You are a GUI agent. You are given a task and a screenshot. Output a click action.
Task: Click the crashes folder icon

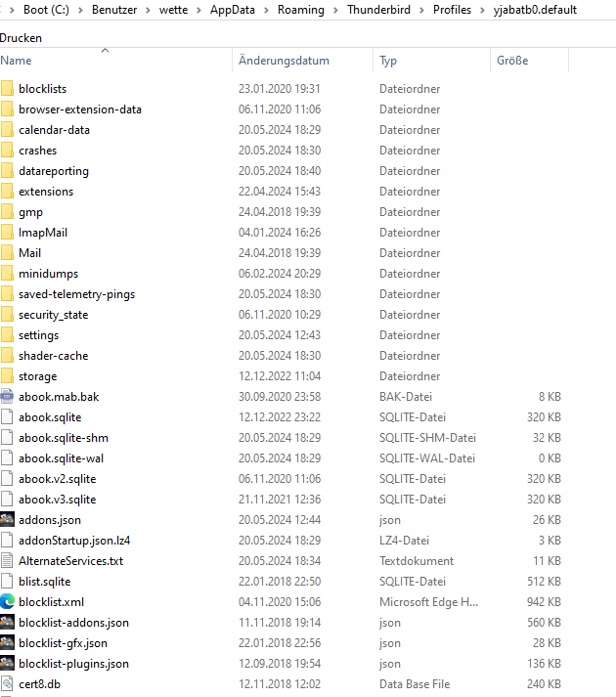(x=7, y=151)
